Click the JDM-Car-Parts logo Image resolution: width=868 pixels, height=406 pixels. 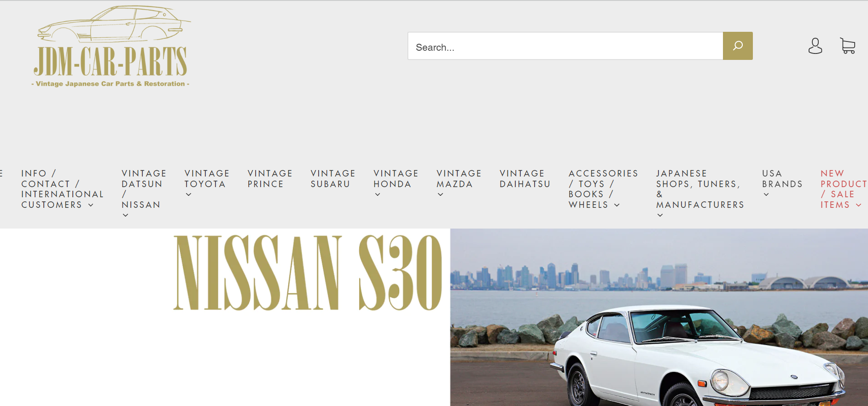click(x=111, y=47)
